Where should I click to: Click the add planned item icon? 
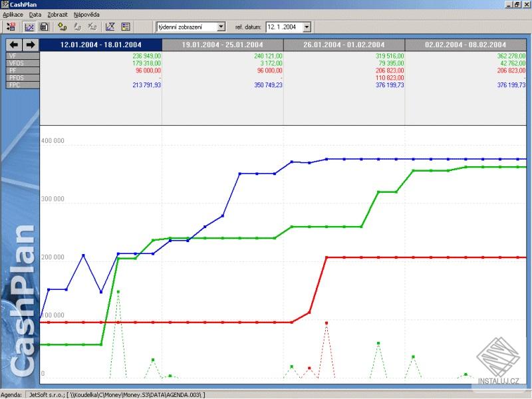[x=62, y=27]
